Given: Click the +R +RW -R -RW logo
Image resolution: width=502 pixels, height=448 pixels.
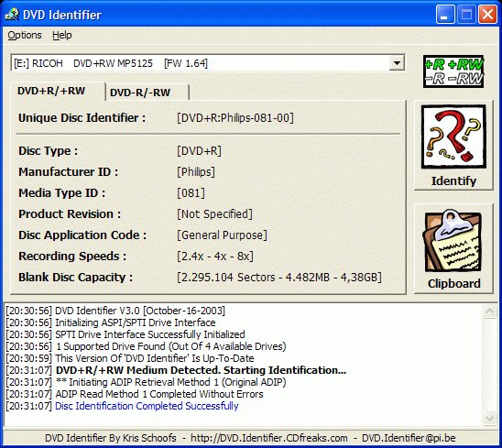Looking at the screenshot, I should (x=453, y=71).
